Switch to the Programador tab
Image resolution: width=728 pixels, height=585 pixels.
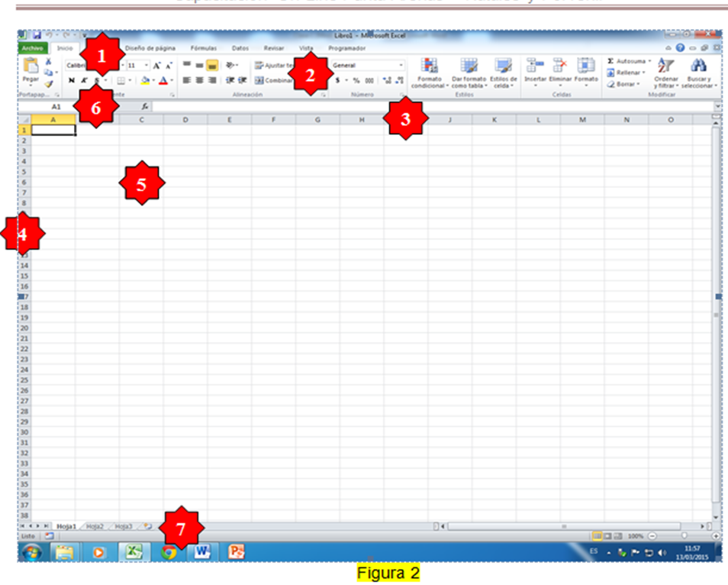pos(346,48)
